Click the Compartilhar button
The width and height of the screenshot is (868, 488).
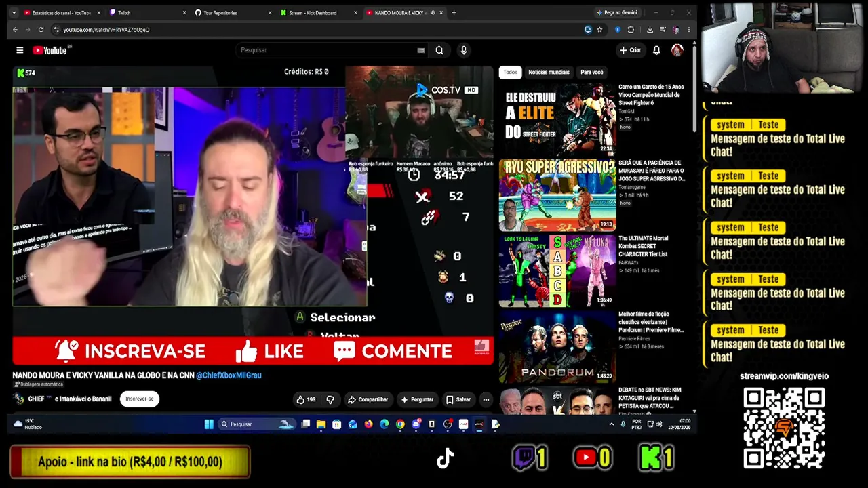(x=368, y=399)
